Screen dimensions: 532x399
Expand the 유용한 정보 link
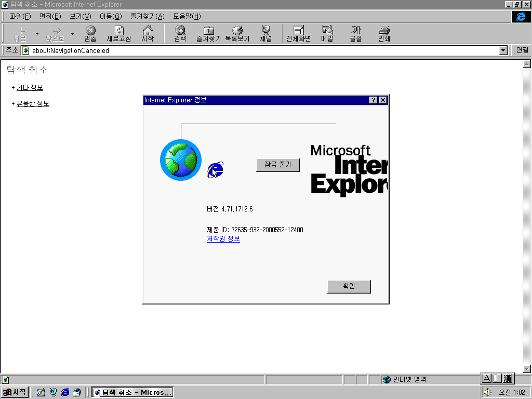(33, 103)
